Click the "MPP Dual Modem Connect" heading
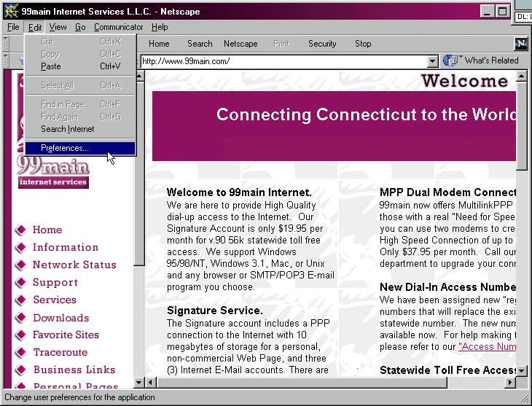Viewport: 532px width, 406px height. [447, 192]
